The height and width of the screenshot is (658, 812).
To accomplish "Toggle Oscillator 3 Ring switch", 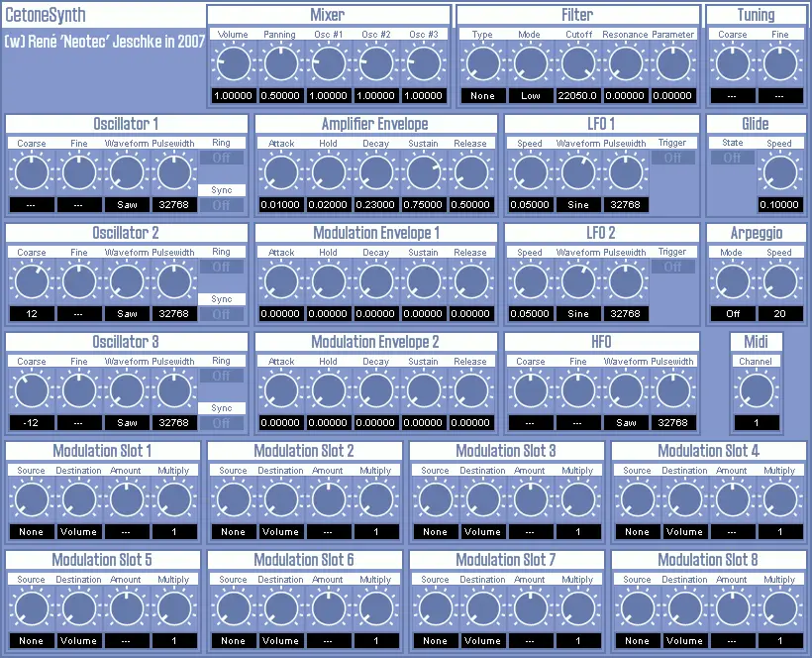I will point(222,376).
